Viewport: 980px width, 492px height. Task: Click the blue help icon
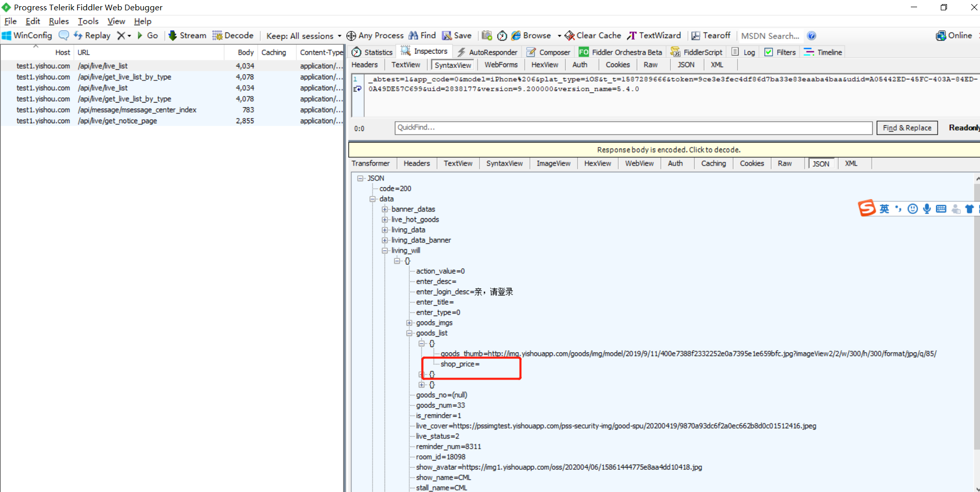tap(811, 36)
